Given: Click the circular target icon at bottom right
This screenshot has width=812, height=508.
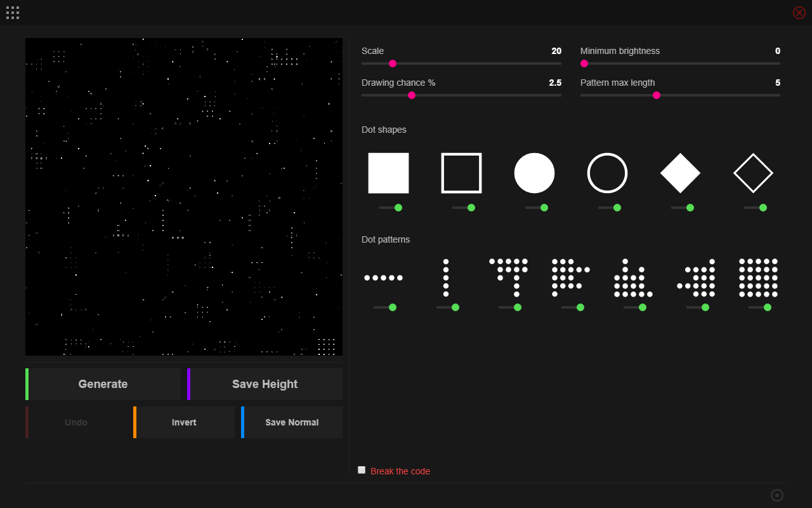Looking at the screenshot, I should pyautogui.click(x=777, y=495).
